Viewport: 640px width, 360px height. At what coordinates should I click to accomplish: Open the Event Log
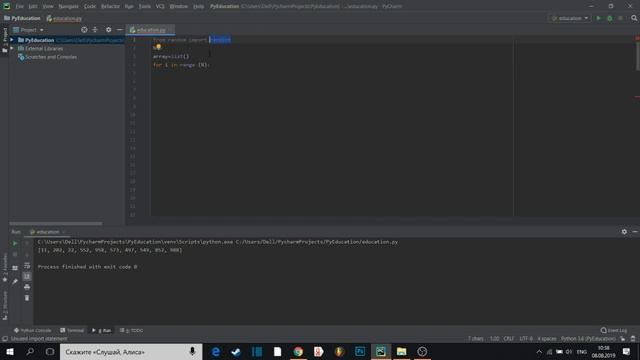614,331
